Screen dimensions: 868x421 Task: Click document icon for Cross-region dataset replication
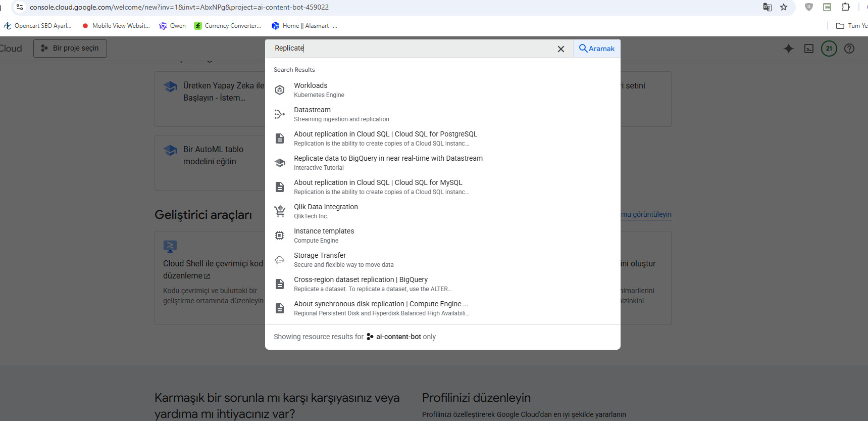[280, 284]
